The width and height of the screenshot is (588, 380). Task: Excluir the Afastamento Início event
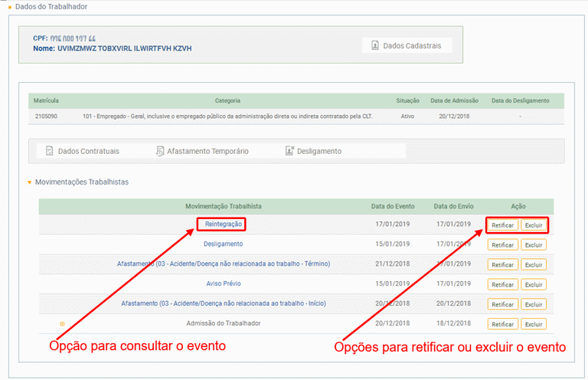click(x=534, y=304)
